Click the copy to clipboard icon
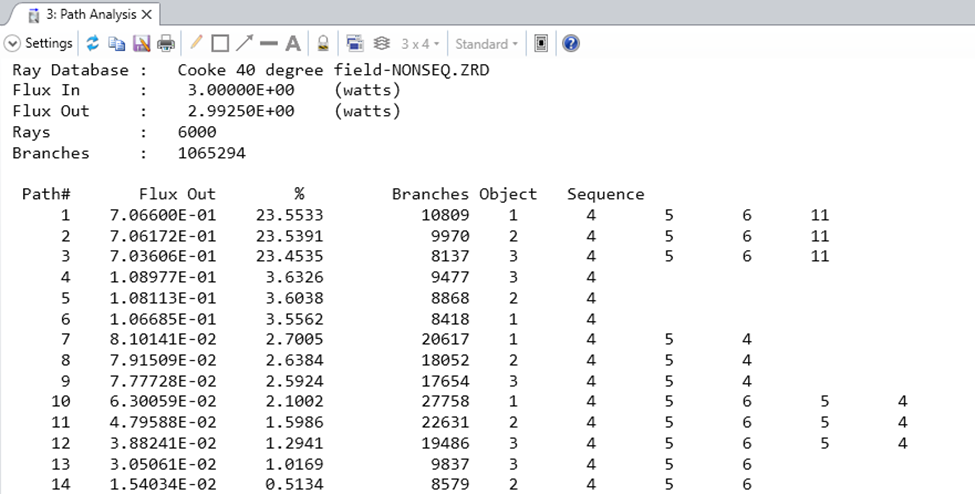This screenshot has width=975, height=494. tap(117, 44)
